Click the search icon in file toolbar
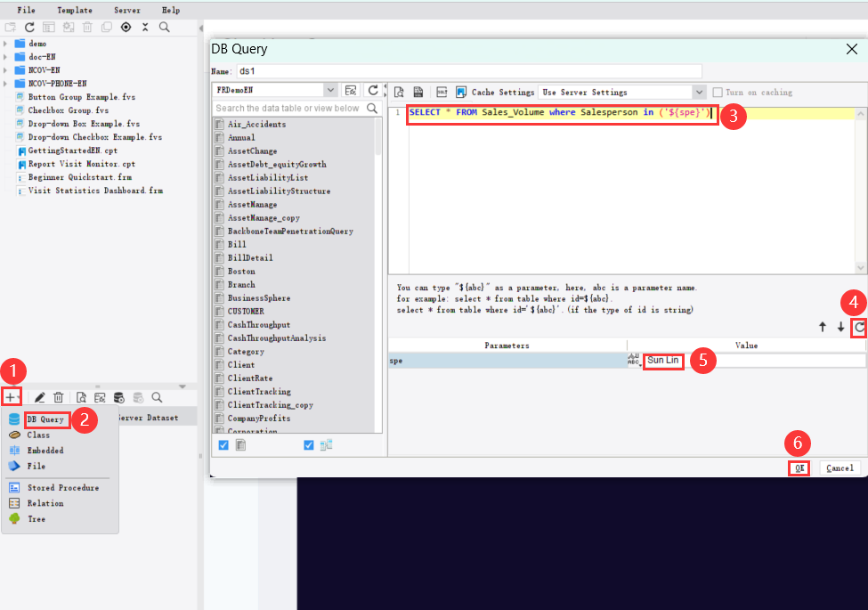Image resolution: width=868 pixels, height=610 pixels. [165, 28]
